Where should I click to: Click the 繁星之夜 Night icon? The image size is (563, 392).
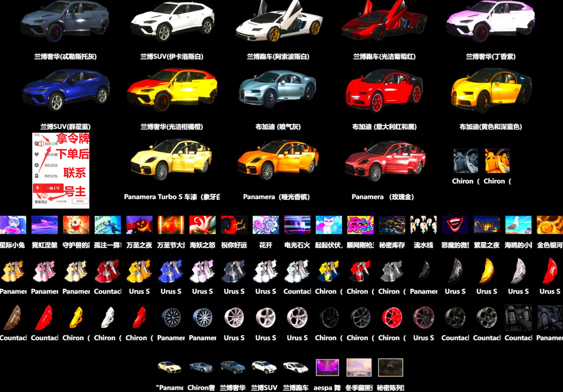coord(487,225)
